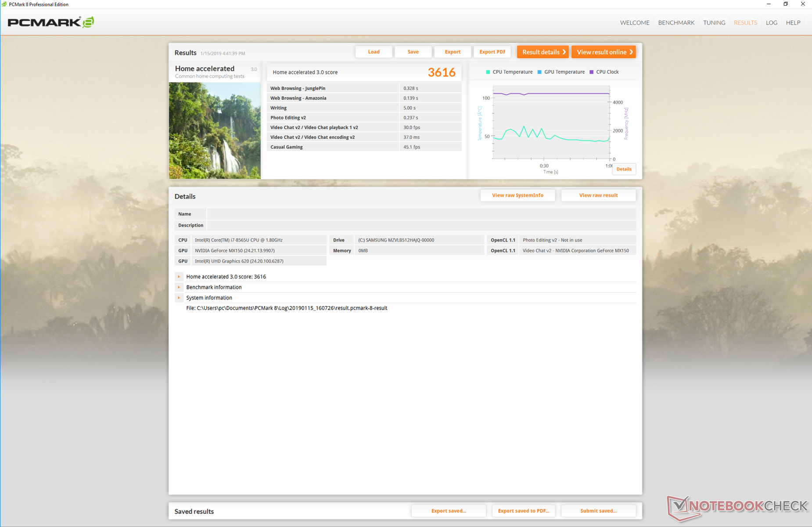The image size is (812, 527).
Task: Expand the Benchmark information section
Action: (179, 287)
